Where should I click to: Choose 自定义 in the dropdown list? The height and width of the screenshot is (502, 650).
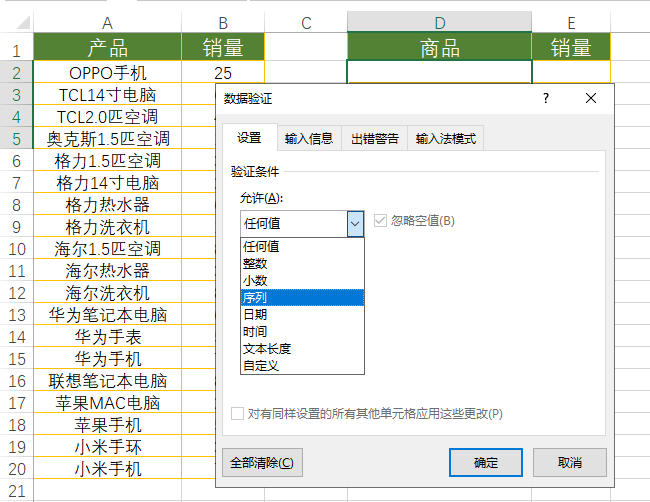pyautogui.click(x=302, y=365)
